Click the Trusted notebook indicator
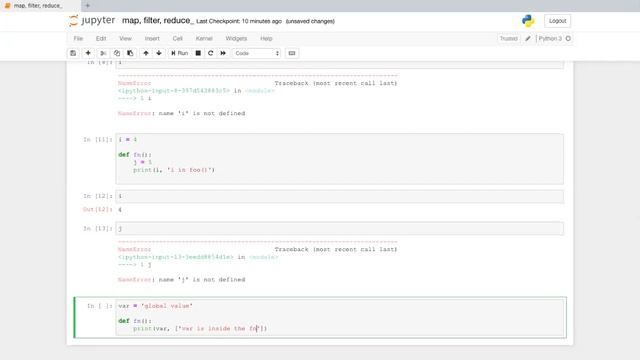This screenshot has width=640, height=360. pyautogui.click(x=508, y=38)
